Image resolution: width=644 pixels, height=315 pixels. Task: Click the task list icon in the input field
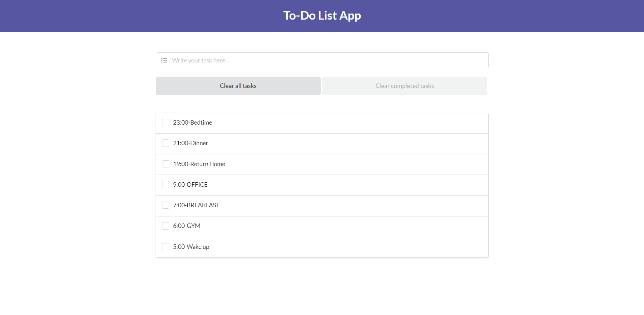[x=164, y=60]
